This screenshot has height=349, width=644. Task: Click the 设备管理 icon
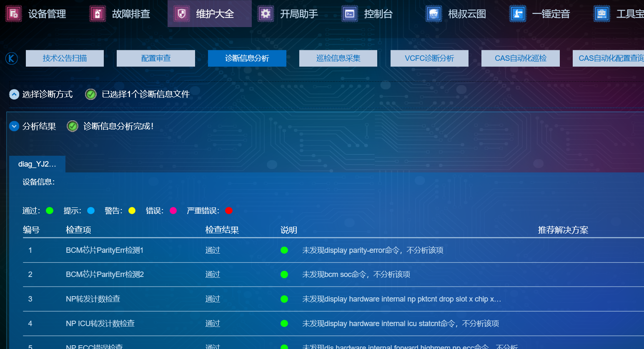(13, 14)
